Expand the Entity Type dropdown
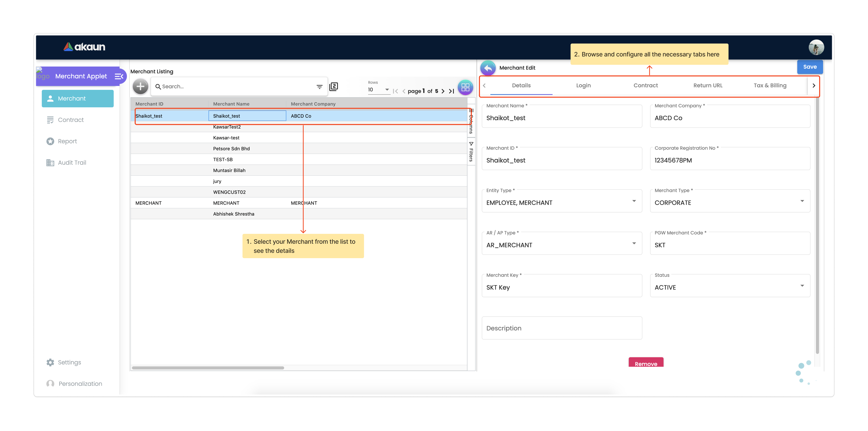This screenshot has height=431, width=868. (x=634, y=201)
